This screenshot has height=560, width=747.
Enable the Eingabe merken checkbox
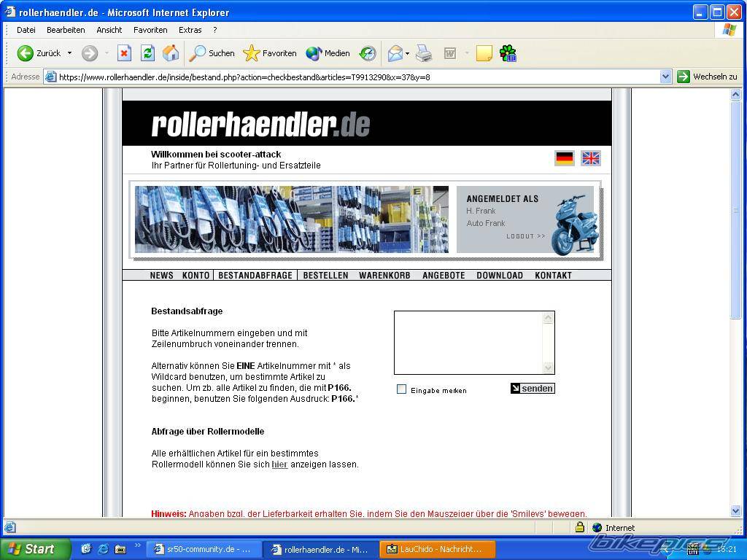pos(402,389)
